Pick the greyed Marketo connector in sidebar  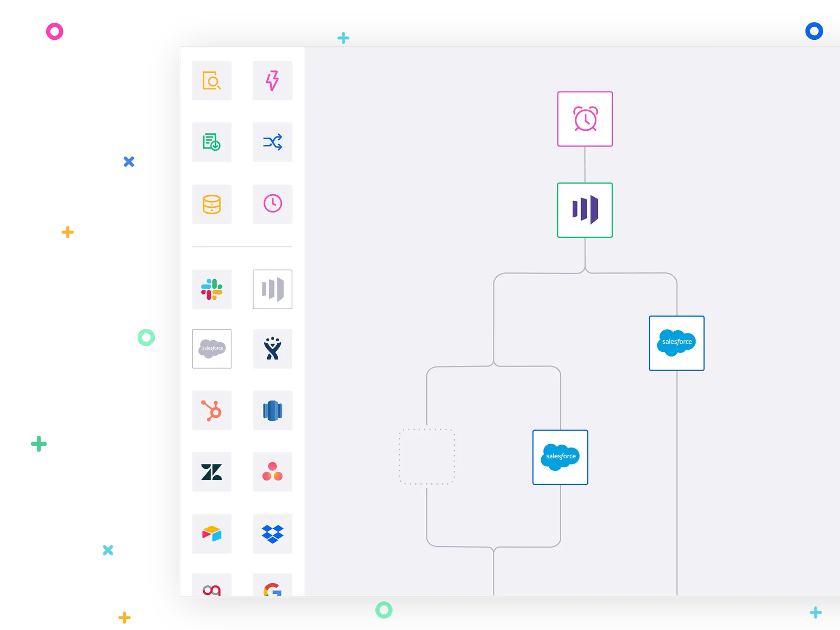272,289
